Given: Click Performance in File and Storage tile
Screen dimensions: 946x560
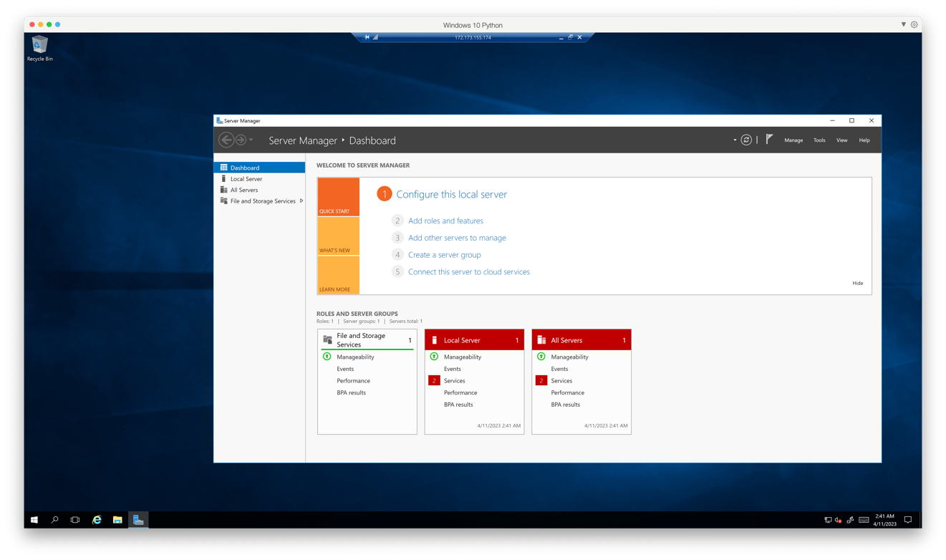Looking at the screenshot, I should [353, 381].
